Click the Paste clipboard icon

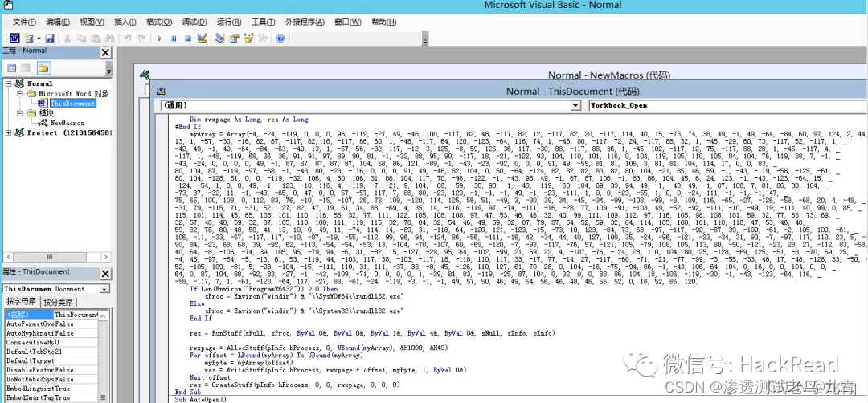click(95, 39)
